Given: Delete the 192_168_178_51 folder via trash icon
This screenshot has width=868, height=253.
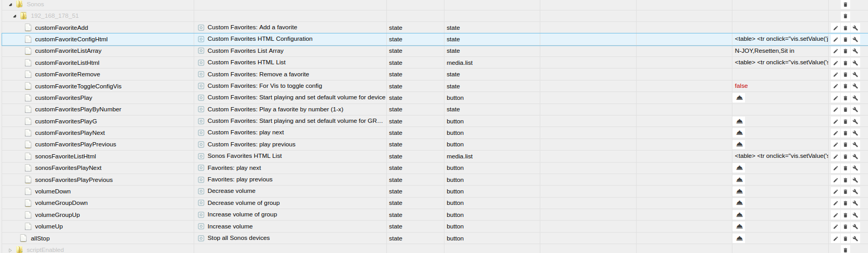Looking at the screenshot, I should point(845,16).
